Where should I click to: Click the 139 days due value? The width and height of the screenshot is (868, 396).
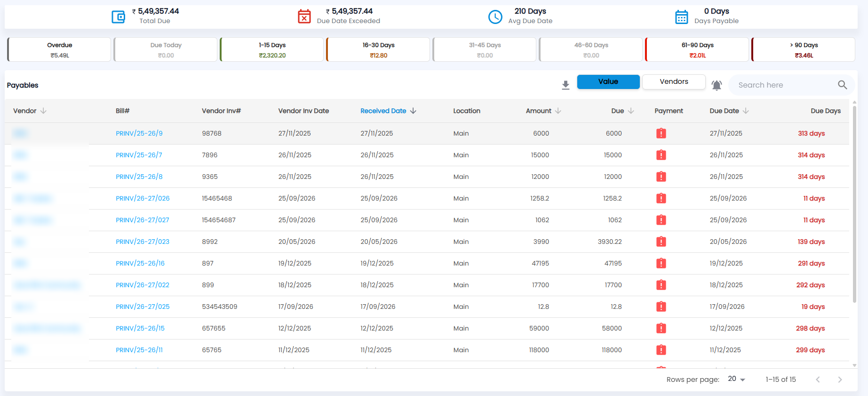811,242
